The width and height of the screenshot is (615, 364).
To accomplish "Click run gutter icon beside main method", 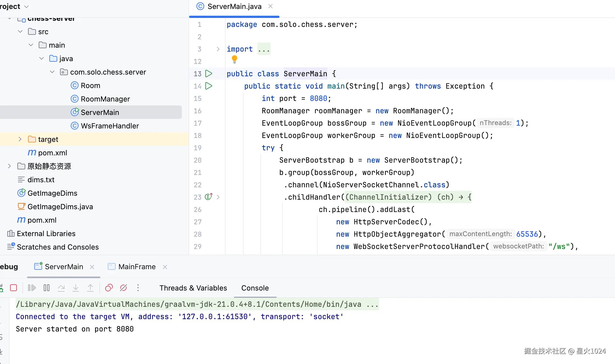I will (x=208, y=86).
